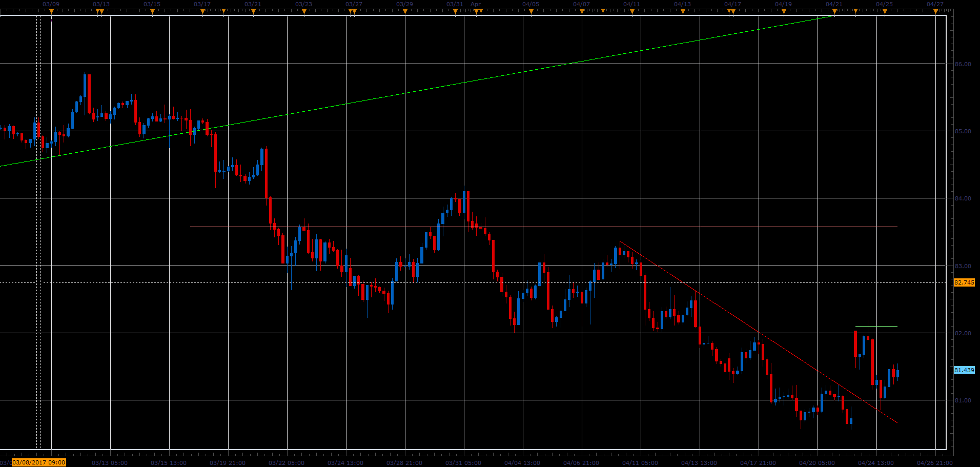Click the Apr month label on top axis
This screenshot has height=467, width=980.
click(x=476, y=4)
